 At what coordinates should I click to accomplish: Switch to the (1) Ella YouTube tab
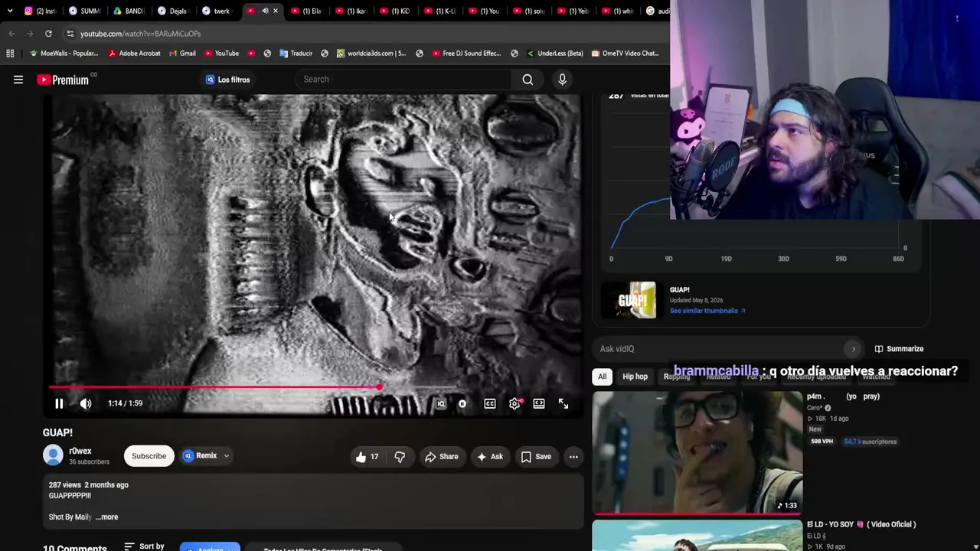click(x=306, y=11)
